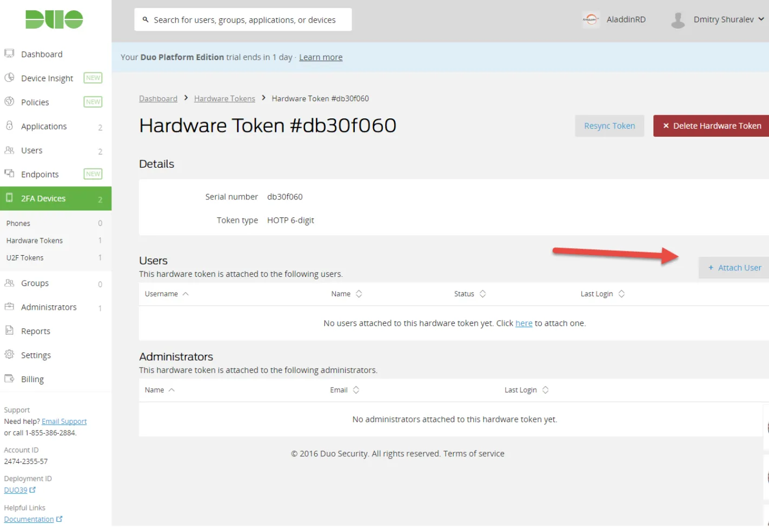Screen dimensions: 769x532
Task: Click the Resync Token button
Action: point(609,125)
